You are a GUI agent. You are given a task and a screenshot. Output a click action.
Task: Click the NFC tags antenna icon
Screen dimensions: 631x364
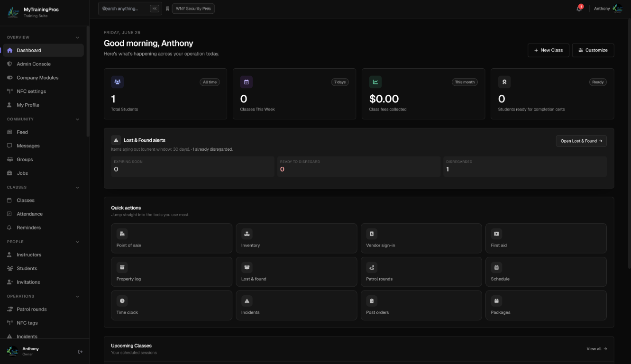[x=9, y=323]
